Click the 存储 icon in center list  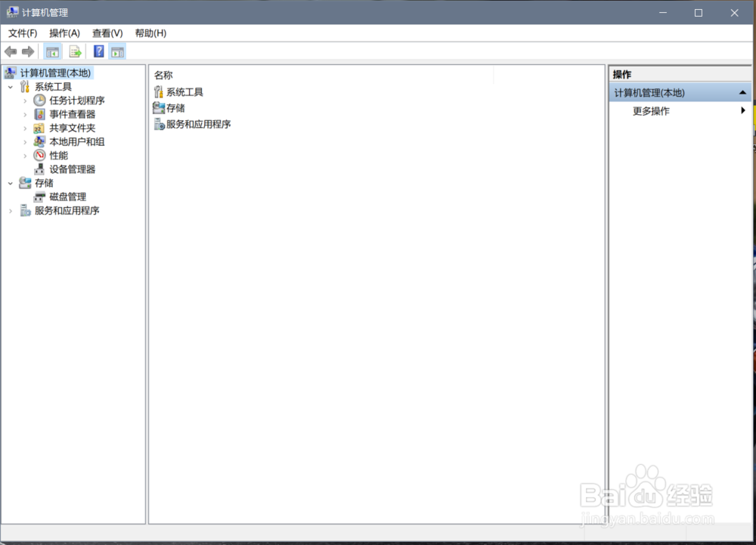159,108
